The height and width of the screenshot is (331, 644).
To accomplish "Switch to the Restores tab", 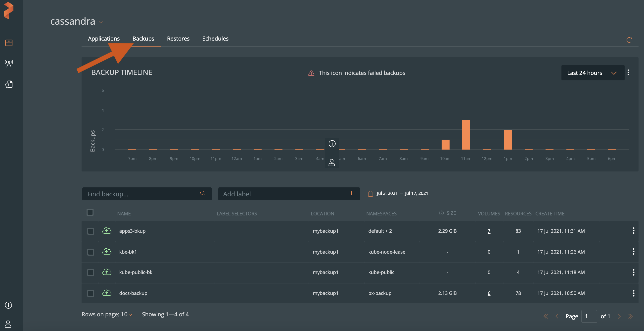I will pos(178,39).
